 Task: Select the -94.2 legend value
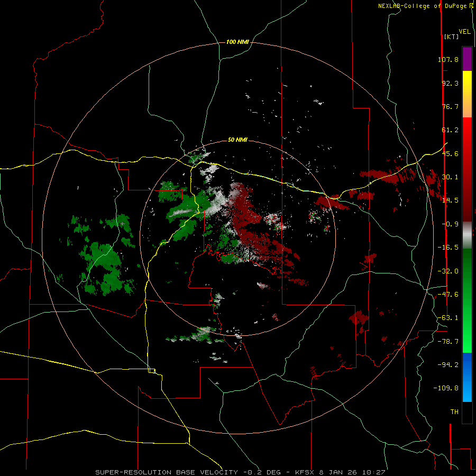448,365
